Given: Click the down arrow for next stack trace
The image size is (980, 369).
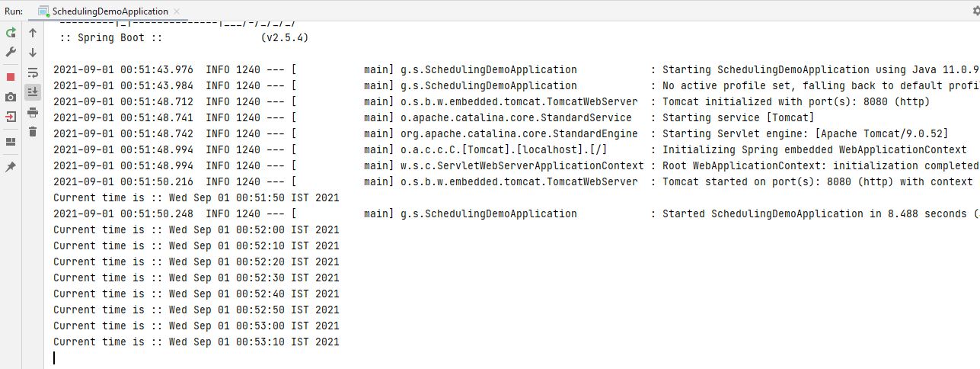Looking at the screenshot, I should tap(33, 53).
